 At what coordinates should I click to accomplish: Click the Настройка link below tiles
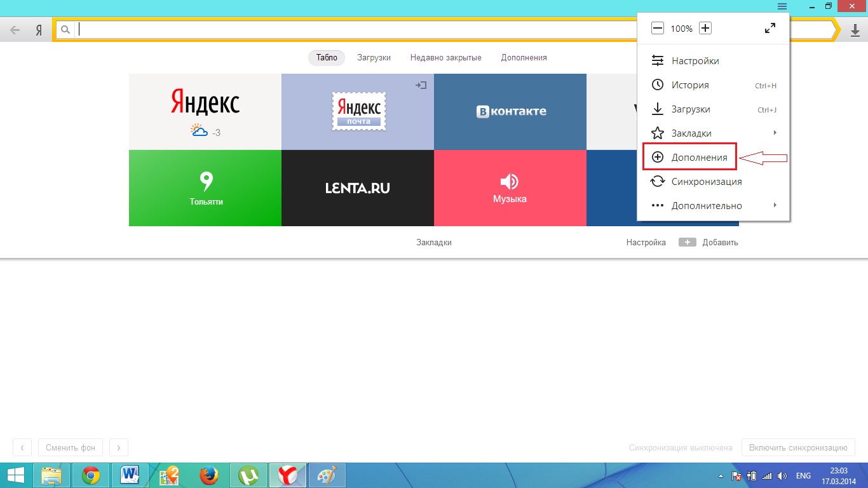tap(646, 243)
